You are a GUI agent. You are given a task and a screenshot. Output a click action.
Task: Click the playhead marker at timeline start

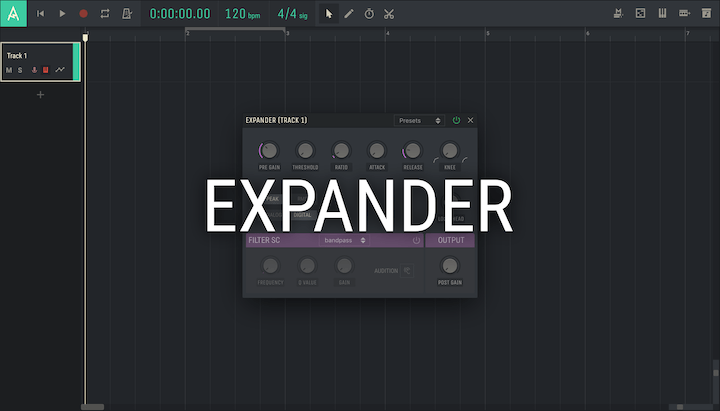pyautogui.click(x=85, y=37)
